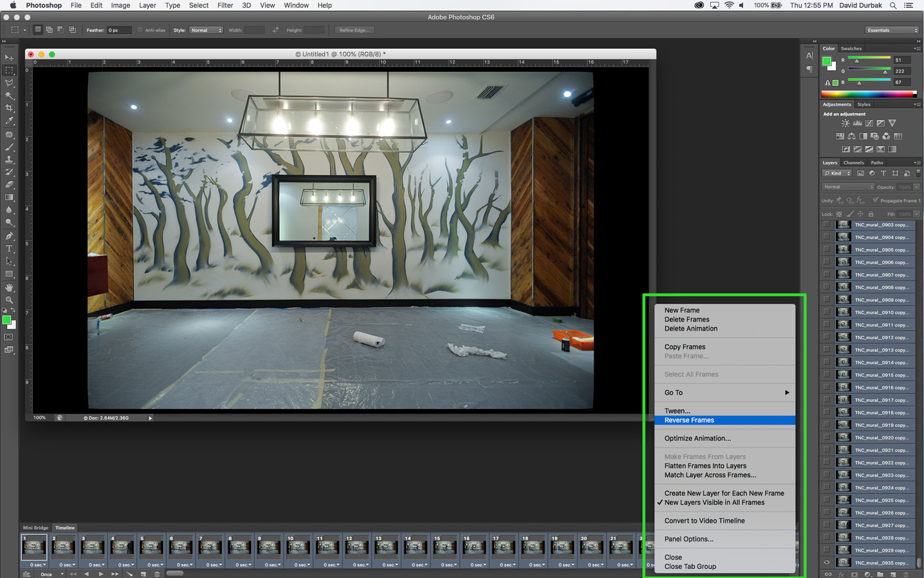
Task: Select the Crop tool
Action: pyautogui.click(x=9, y=108)
